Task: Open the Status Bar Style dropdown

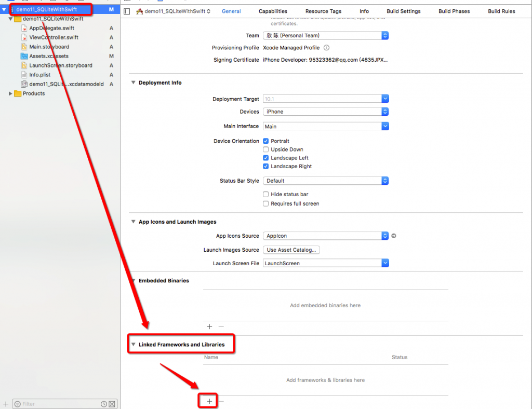Action: (x=326, y=181)
